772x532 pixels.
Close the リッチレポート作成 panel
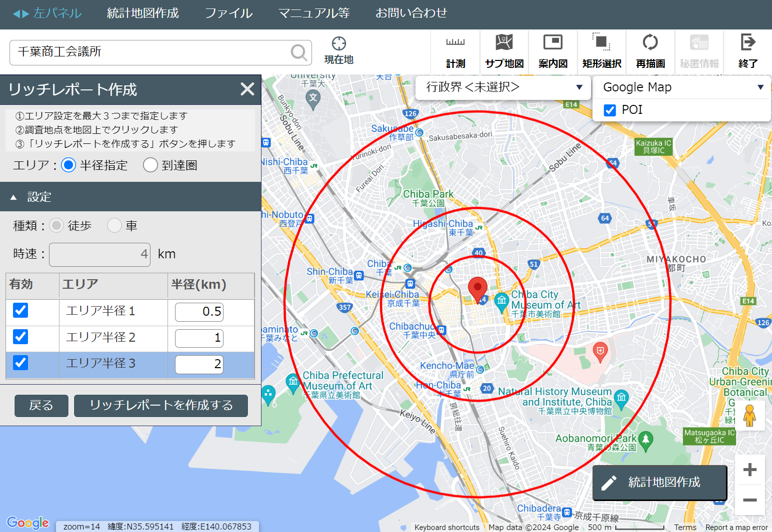[247, 89]
